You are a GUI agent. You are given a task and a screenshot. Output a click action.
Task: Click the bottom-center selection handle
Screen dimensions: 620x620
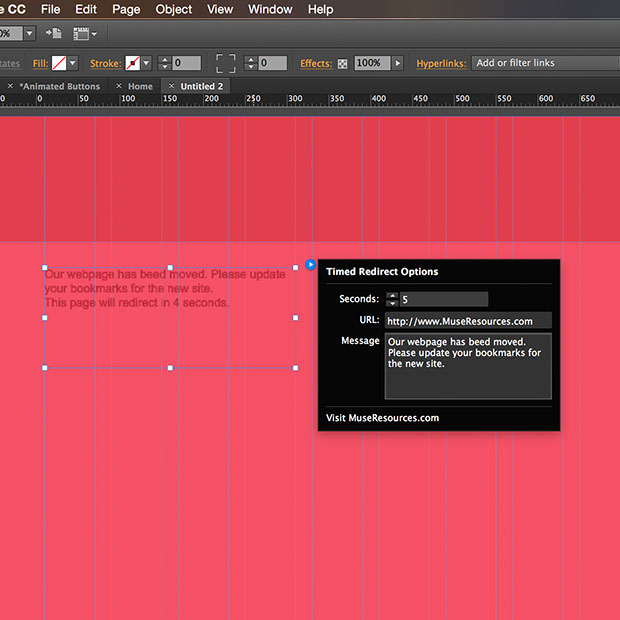(x=170, y=368)
